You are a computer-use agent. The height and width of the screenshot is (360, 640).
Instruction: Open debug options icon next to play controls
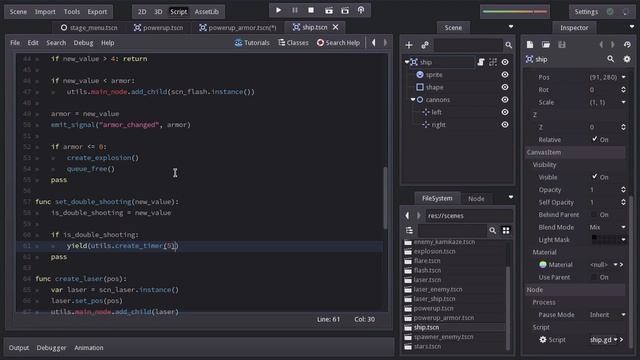[x=361, y=10]
